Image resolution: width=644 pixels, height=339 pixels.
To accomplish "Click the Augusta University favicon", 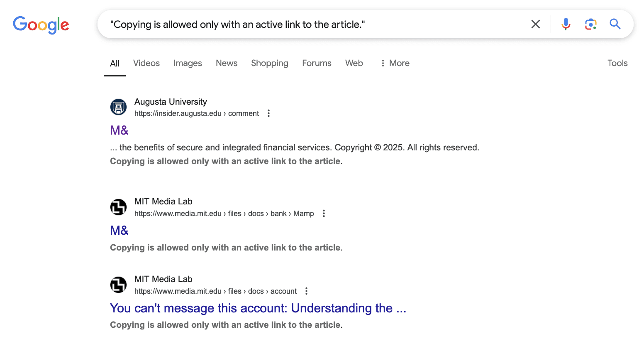I will tap(118, 107).
